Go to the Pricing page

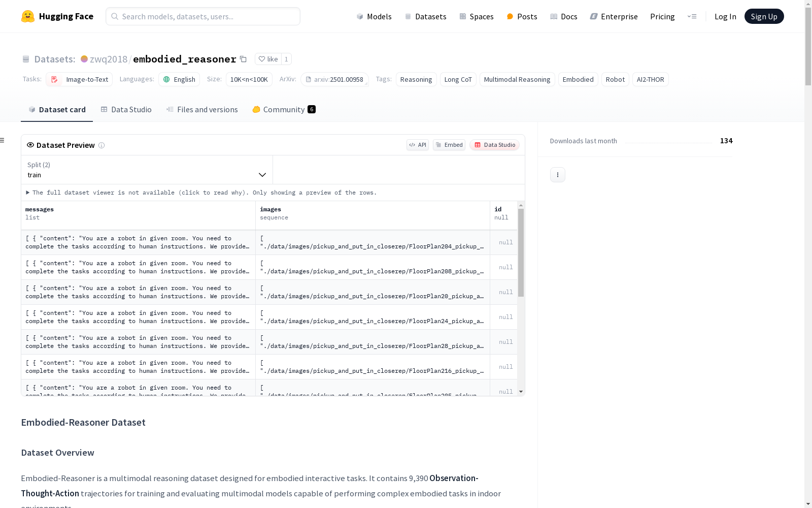coord(662,16)
